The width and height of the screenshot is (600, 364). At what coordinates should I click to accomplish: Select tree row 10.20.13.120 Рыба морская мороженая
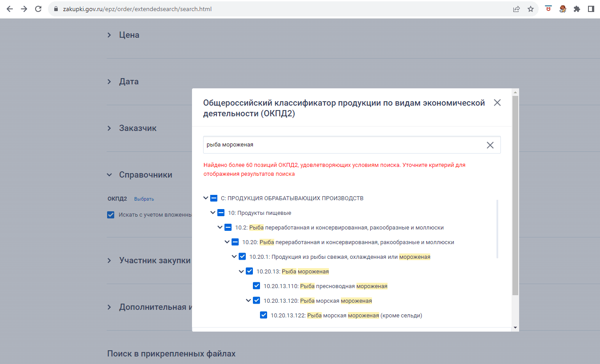coord(318,301)
